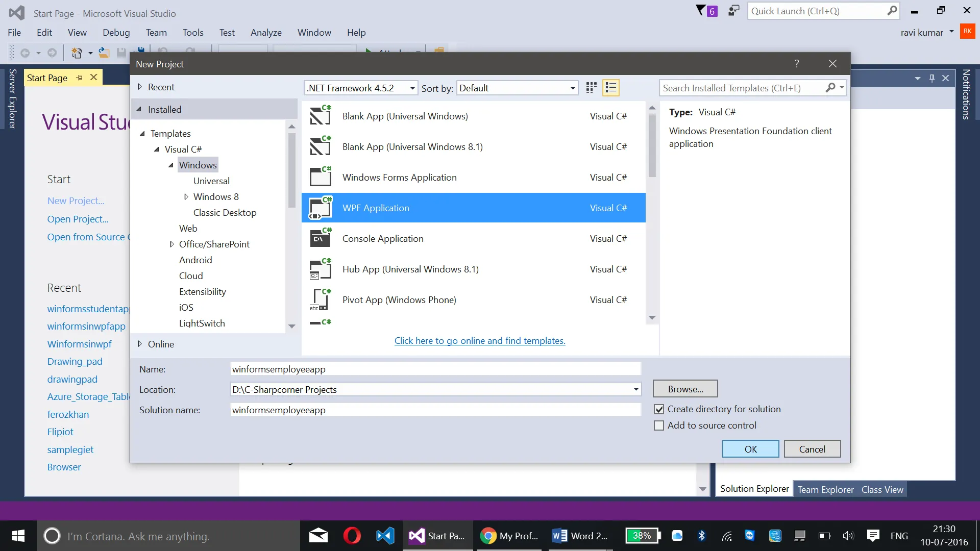Click the Windows Forms Application template icon
The width and height of the screenshot is (980, 551).
321,177
